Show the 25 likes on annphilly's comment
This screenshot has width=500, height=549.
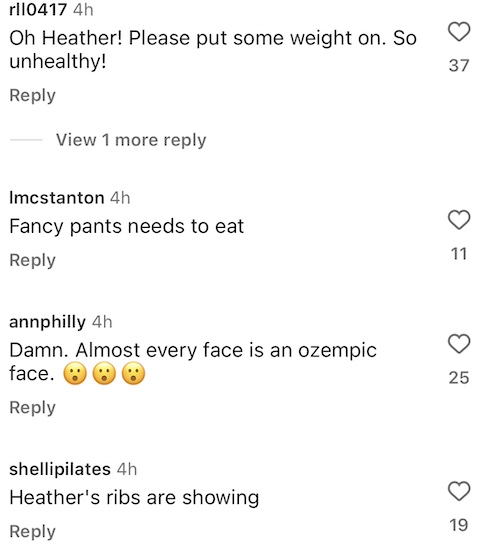click(x=459, y=377)
